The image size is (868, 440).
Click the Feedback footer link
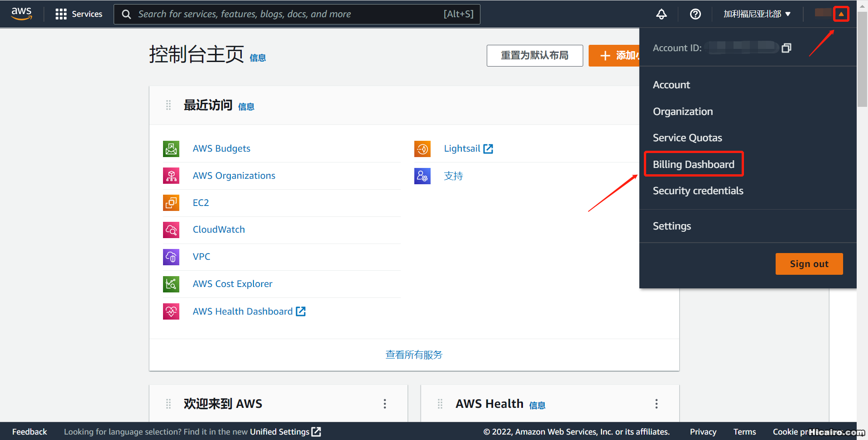(29, 432)
